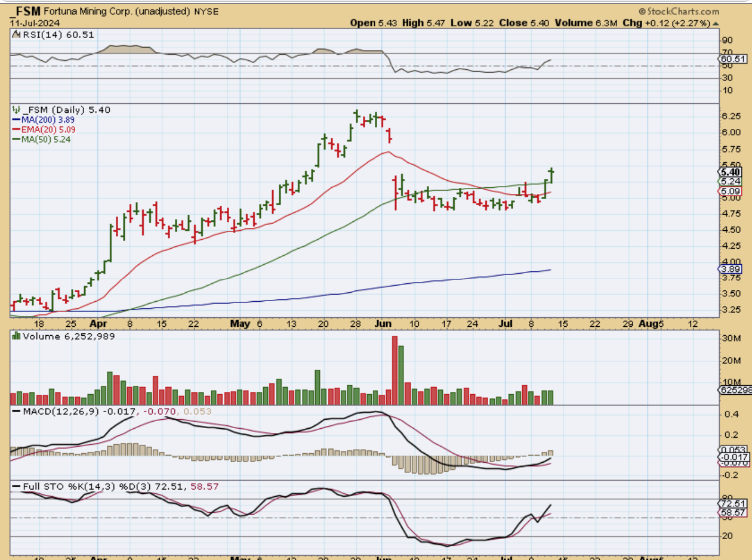Viewport: 752px width, 560px height.
Task: Click the MA(200) 3.89 legend entry
Action: pos(43,119)
